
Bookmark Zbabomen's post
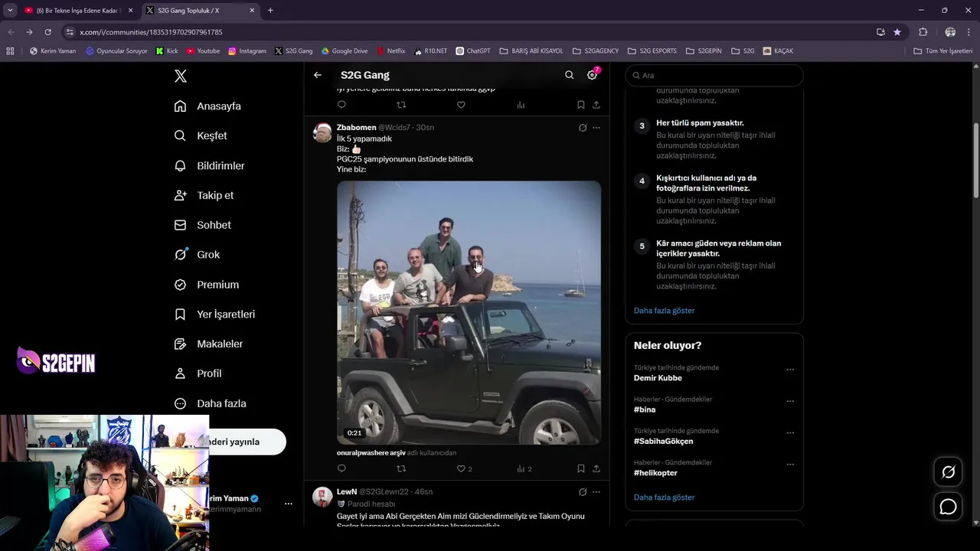[x=581, y=468]
